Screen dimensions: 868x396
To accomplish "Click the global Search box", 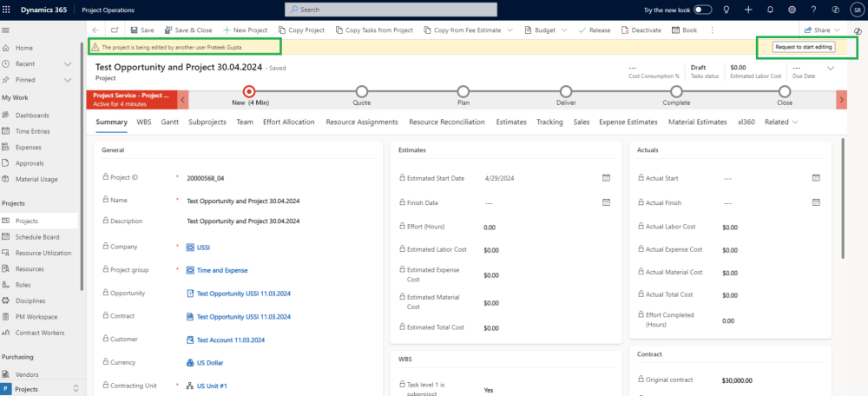I will click(391, 10).
